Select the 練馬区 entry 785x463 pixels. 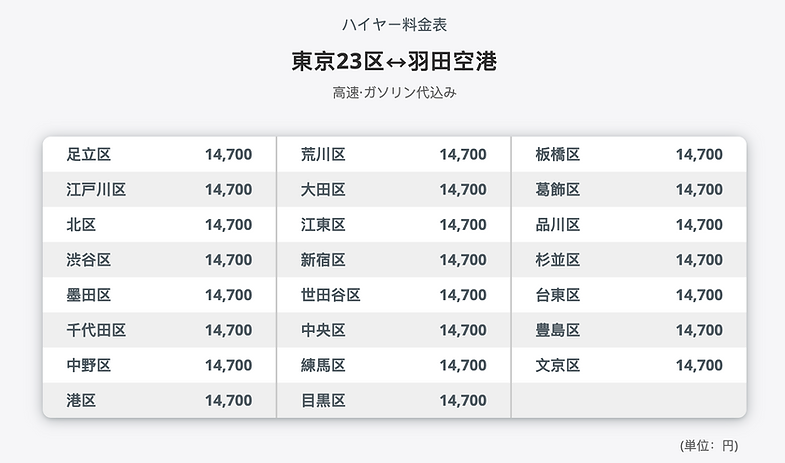[x=323, y=365]
